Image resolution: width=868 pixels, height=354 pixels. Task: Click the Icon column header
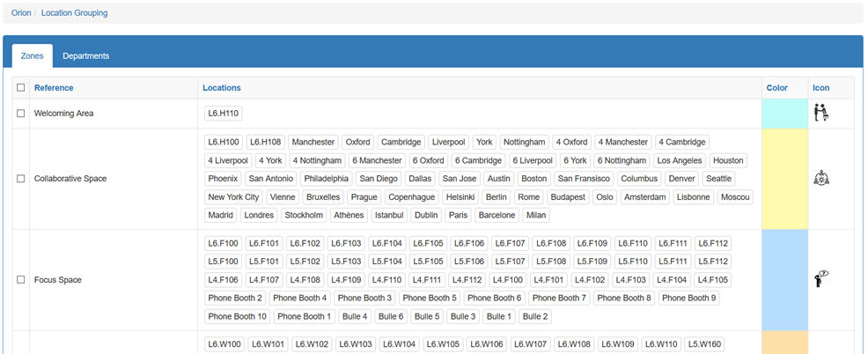pos(821,87)
